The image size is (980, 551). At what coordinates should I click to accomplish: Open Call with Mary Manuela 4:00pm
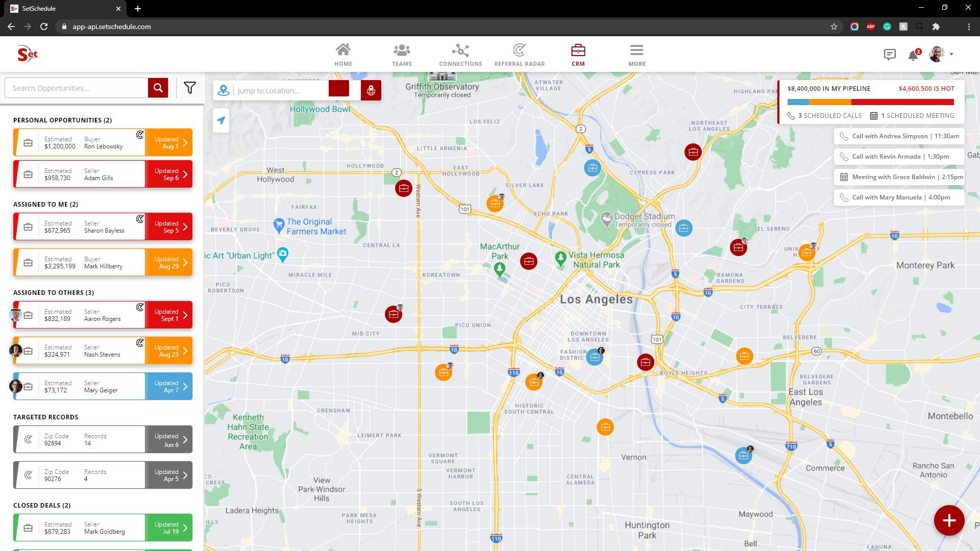click(x=899, y=197)
